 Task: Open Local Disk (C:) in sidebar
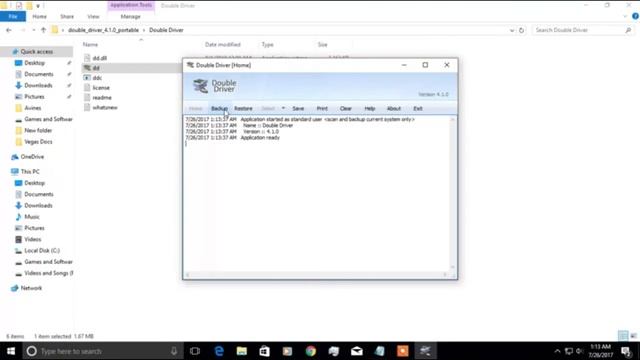pyautogui.click(x=42, y=251)
